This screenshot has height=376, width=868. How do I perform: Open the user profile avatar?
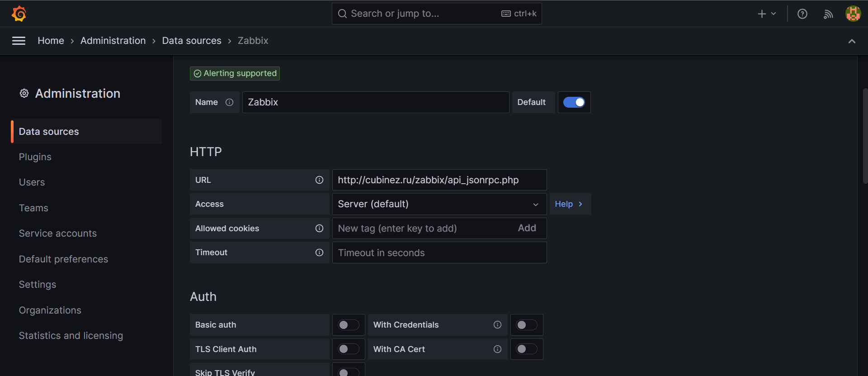pyautogui.click(x=853, y=14)
